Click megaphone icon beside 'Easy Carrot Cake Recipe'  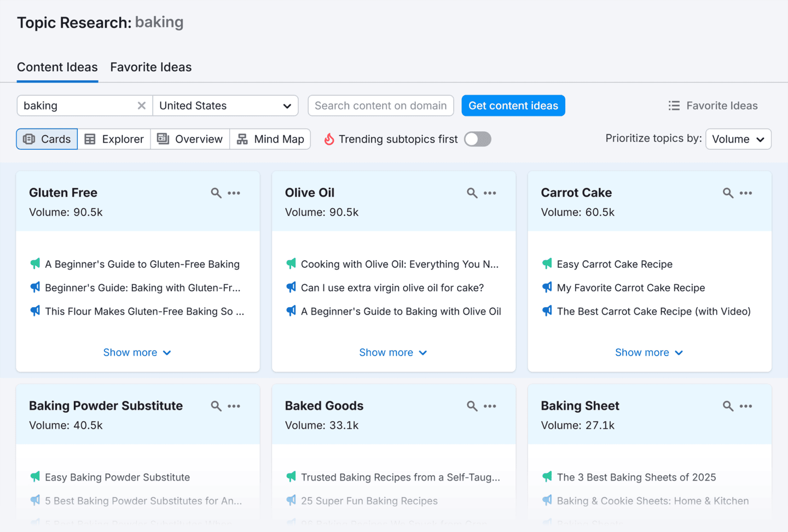click(x=547, y=264)
